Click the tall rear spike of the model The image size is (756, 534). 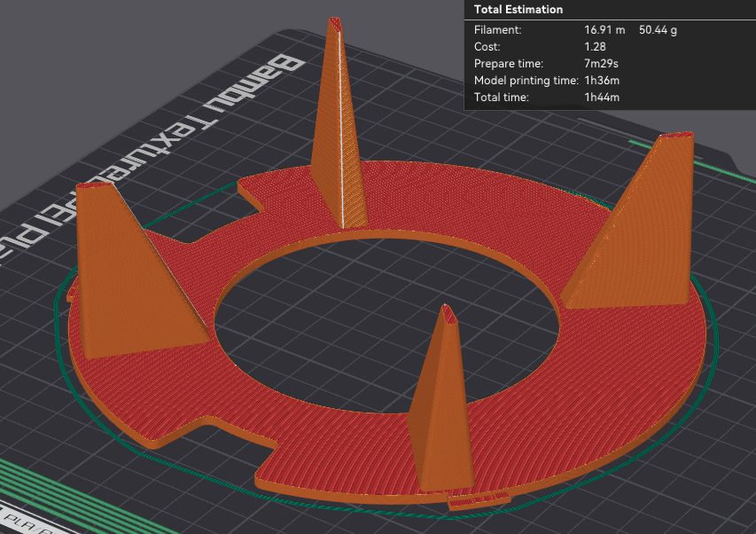click(338, 124)
